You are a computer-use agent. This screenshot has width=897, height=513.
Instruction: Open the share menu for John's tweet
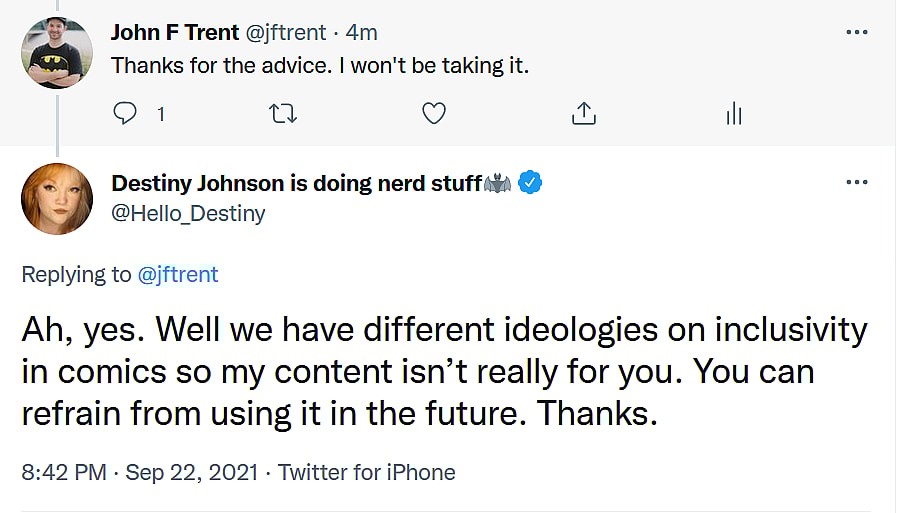583,114
